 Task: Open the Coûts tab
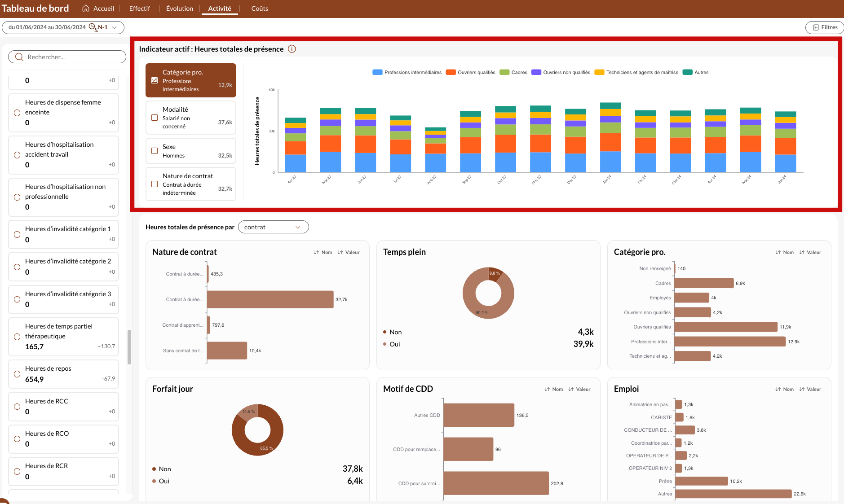click(260, 9)
